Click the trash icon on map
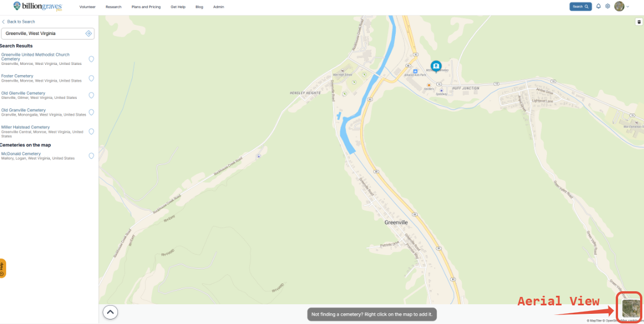Viewport: 644px width, 324px height. (x=639, y=22)
